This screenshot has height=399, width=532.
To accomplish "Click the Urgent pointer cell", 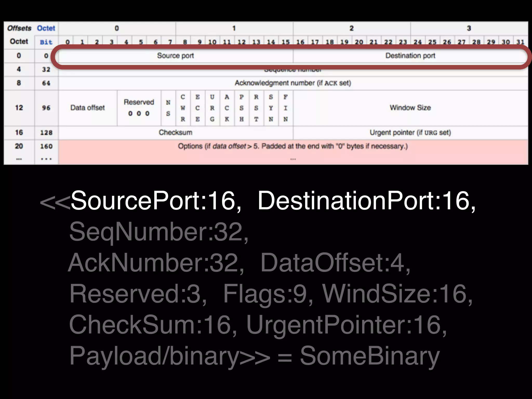I will coord(410,133).
